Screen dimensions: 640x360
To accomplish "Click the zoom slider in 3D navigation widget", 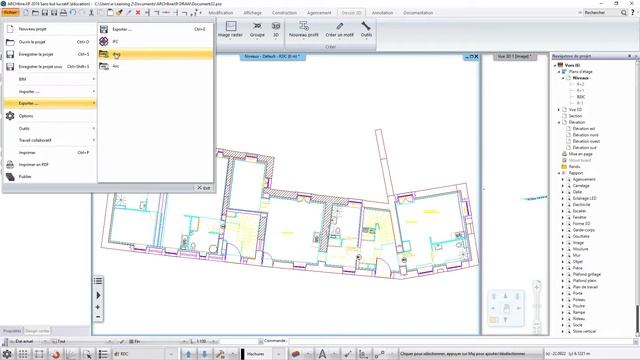I will [x=537, y=306].
